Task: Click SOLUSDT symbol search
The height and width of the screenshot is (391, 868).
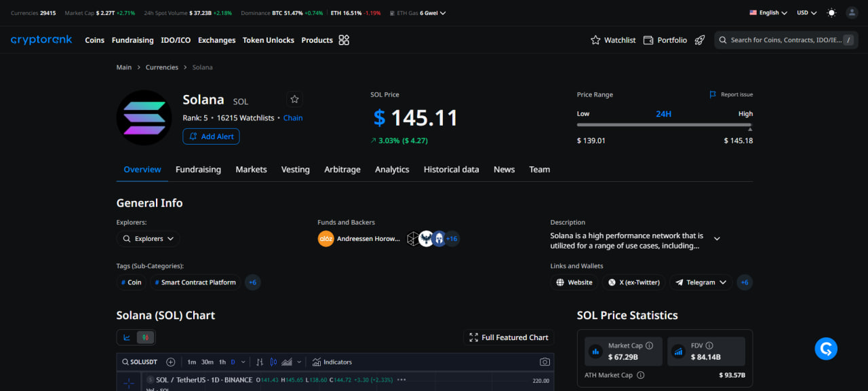Action: [140, 362]
